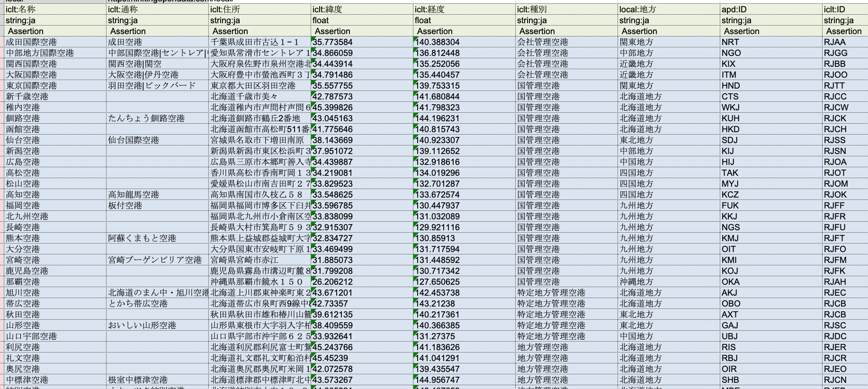Select the header cell iclt:ID
This screenshot has height=389, width=868.
pos(845,9)
